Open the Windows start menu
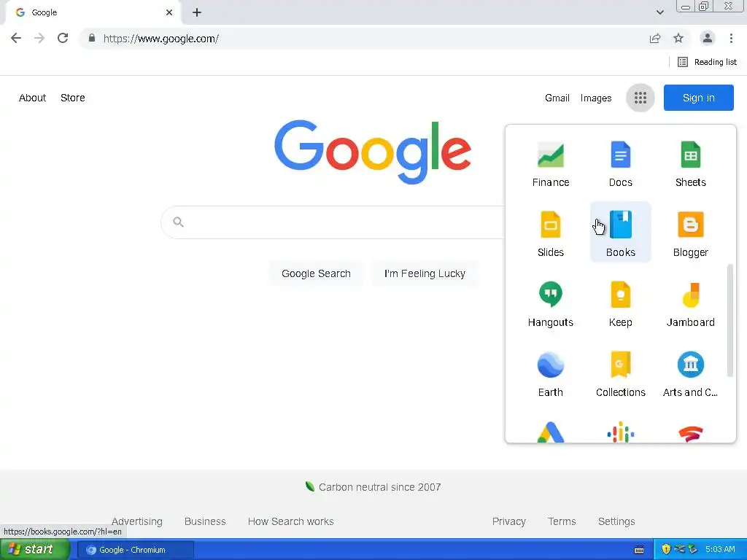 point(34,550)
